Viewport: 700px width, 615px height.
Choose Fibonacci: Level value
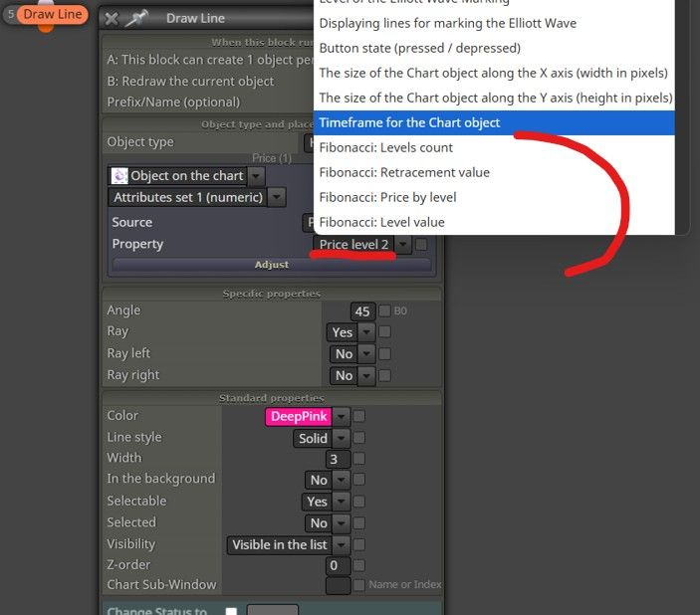(x=494, y=222)
